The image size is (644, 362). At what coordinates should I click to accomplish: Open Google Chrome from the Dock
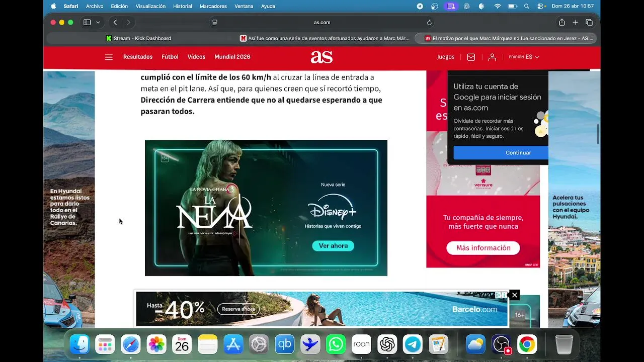(527, 344)
